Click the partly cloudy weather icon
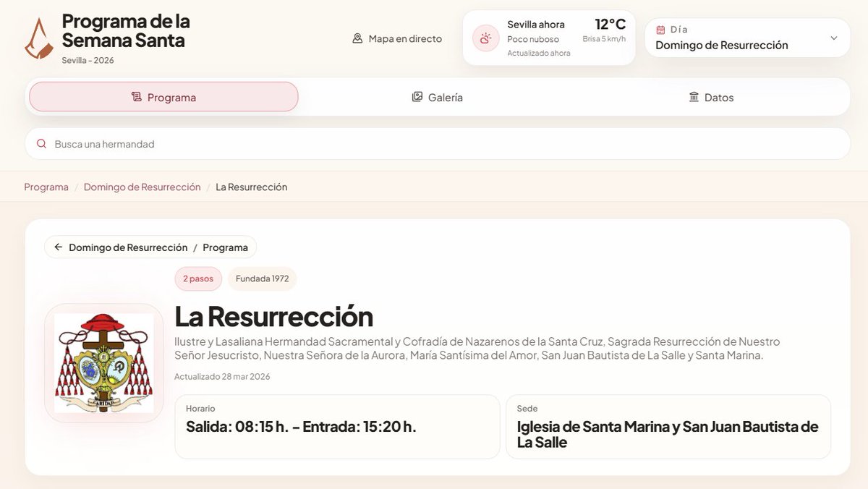The height and width of the screenshot is (489, 868). point(486,38)
